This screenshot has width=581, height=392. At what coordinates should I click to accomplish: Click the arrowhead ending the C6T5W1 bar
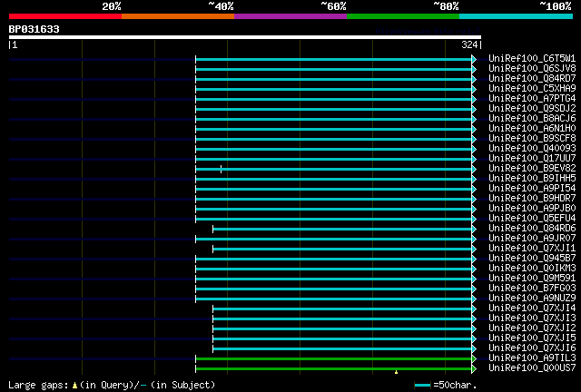pyautogui.click(x=474, y=59)
